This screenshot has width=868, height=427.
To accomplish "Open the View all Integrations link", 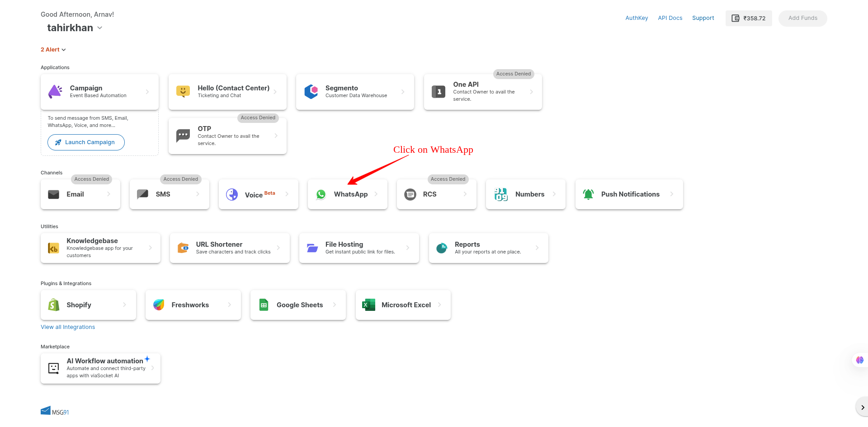I will (68, 327).
